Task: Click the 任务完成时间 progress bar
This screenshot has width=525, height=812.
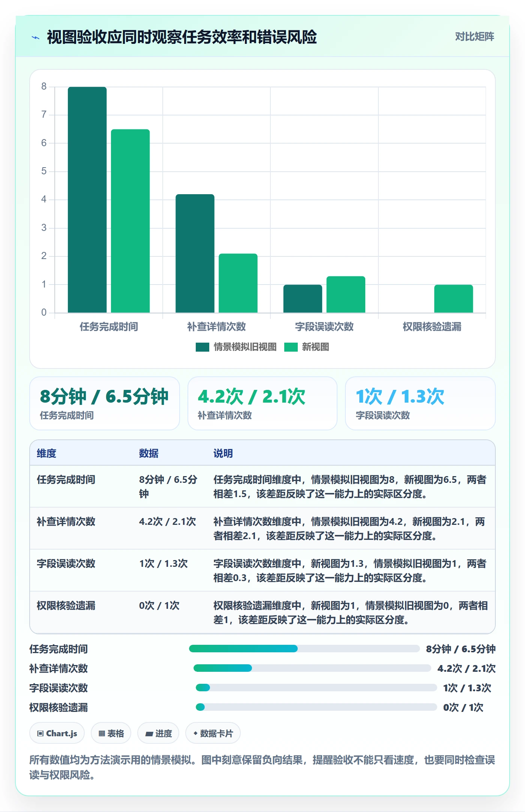Action: 304,649
